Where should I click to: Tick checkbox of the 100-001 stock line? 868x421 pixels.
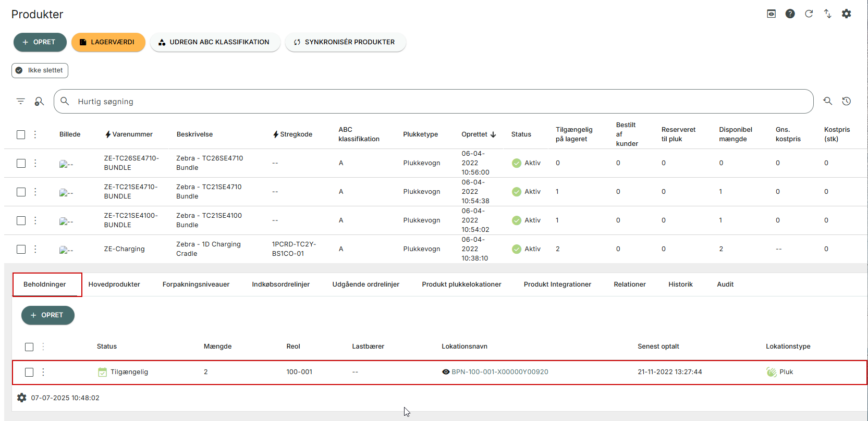tap(29, 372)
